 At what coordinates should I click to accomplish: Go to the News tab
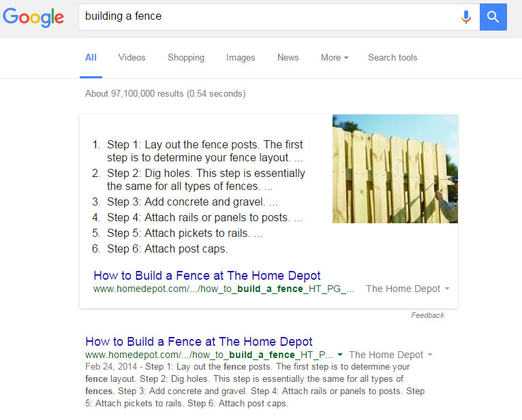click(288, 58)
